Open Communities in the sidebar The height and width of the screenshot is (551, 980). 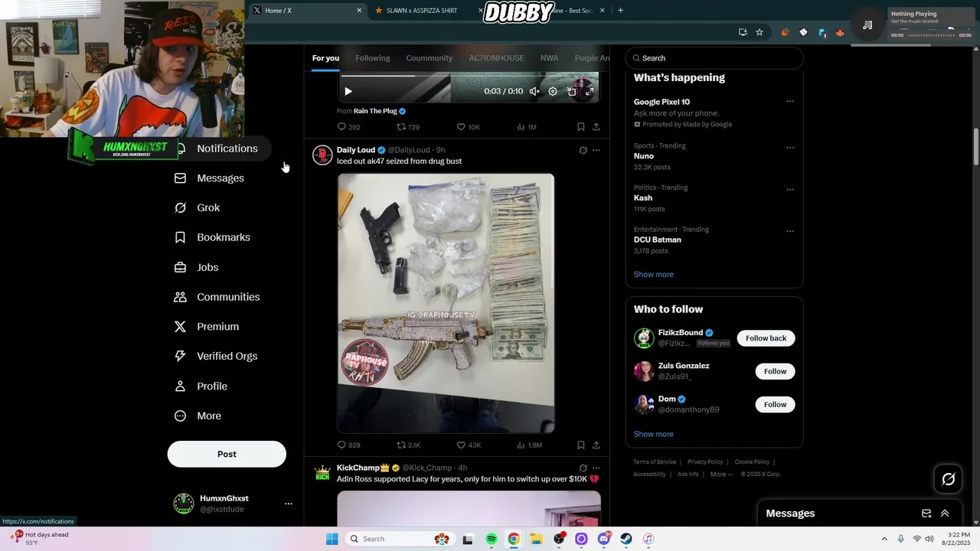(217, 297)
